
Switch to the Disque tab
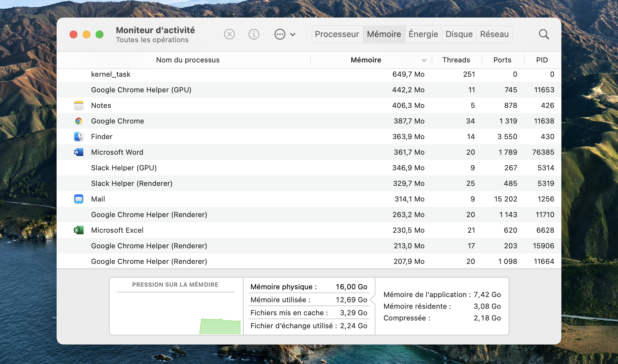(x=459, y=34)
